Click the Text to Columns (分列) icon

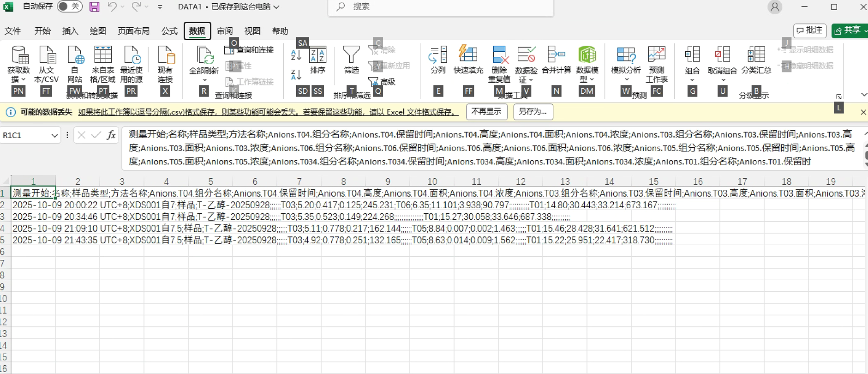coord(437,55)
